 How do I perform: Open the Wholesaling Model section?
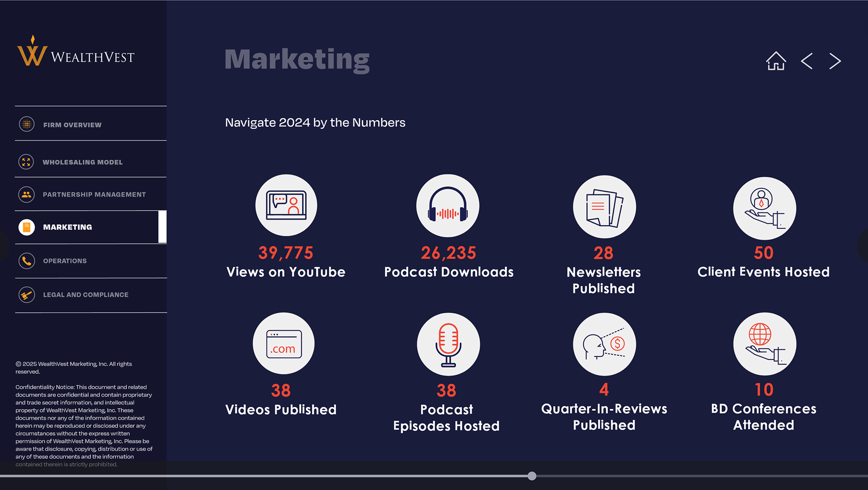[82, 162]
